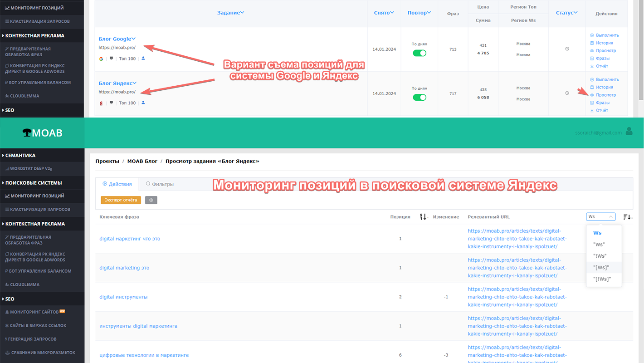644x363 pixels.
Task: Open the Статус column header dropdown
Action: tap(567, 13)
